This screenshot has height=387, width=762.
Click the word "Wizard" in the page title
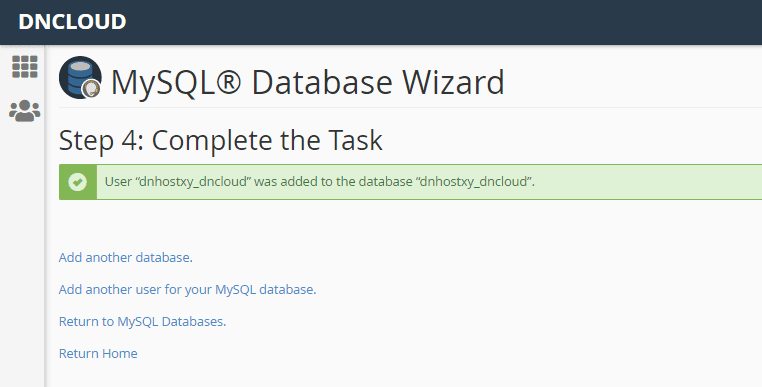453,82
